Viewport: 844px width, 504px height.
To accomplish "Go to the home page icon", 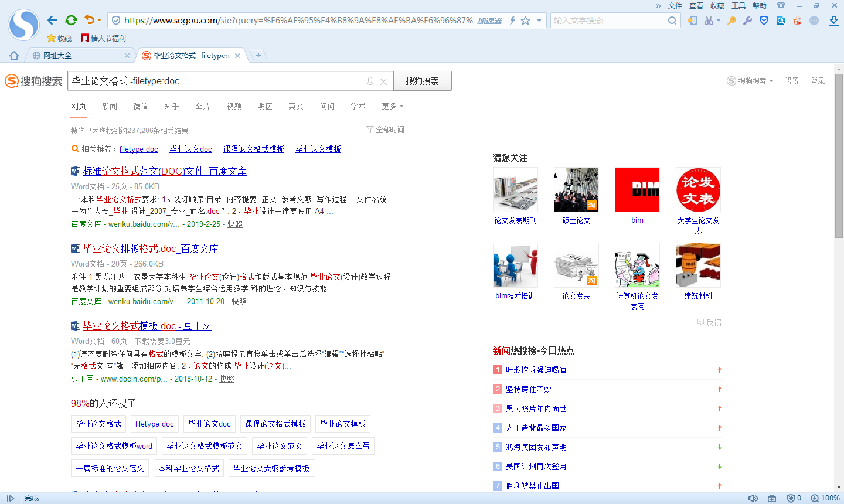I will tap(14, 56).
